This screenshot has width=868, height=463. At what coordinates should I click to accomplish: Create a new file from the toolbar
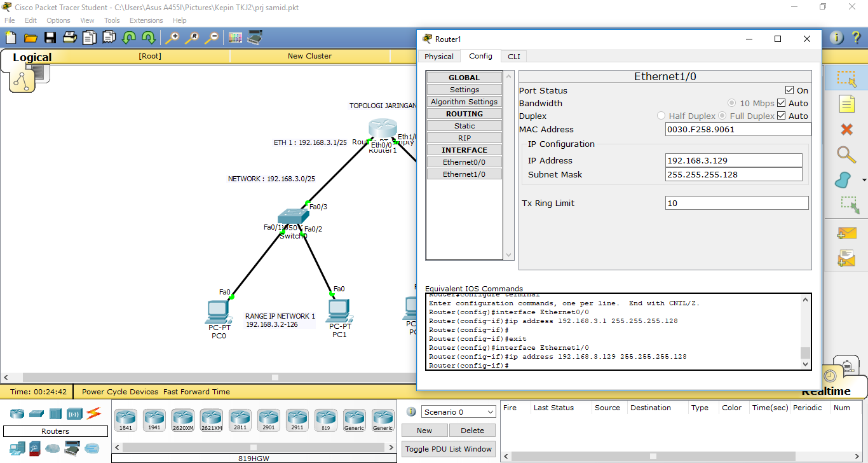pyautogui.click(x=11, y=38)
